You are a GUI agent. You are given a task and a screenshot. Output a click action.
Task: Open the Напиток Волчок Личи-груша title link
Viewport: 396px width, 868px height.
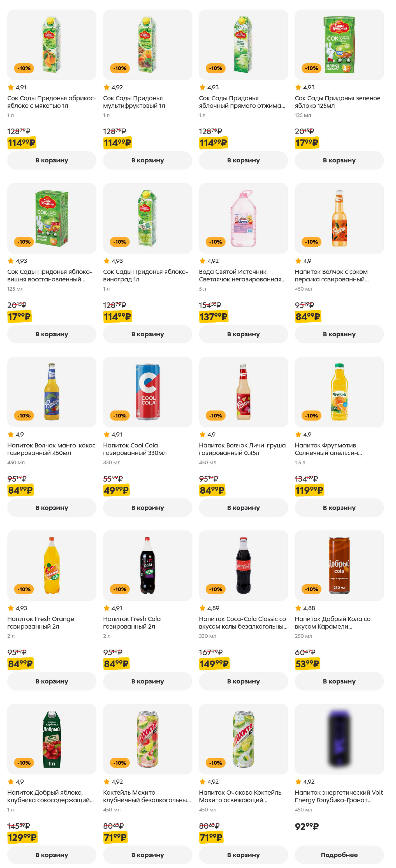pyautogui.click(x=242, y=449)
